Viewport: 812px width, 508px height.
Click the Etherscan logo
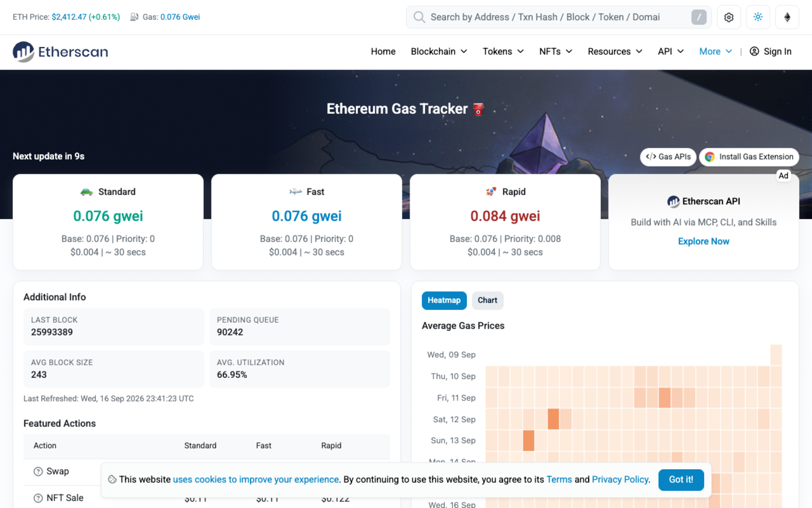tap(60, 52)
